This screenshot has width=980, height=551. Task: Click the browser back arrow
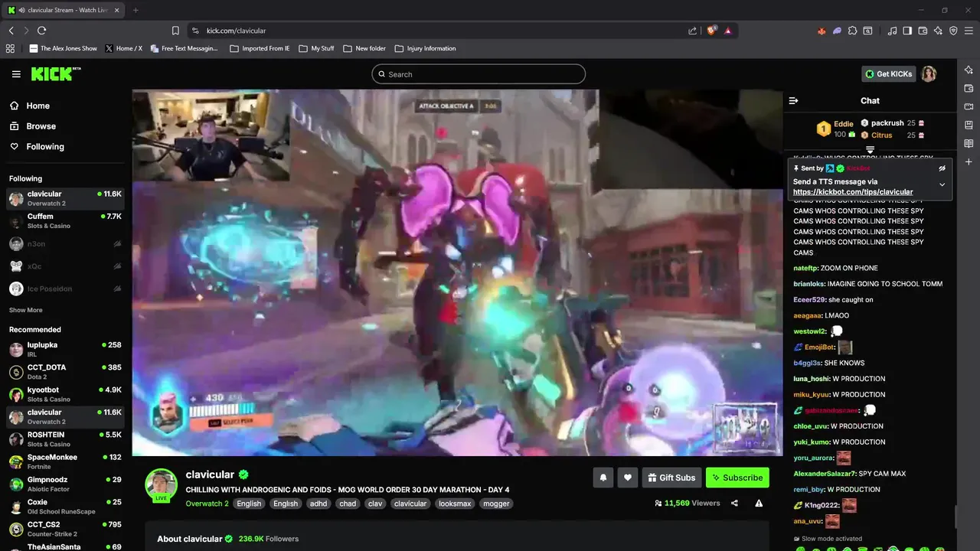(11, 31)
